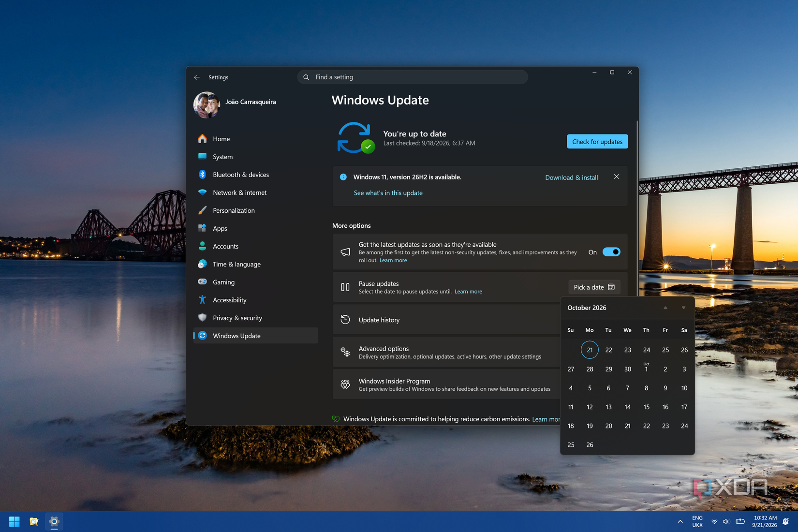The image size is (798, 532).
Task: Click the Network wifi icon in sidebar
Action: [203, 192]
